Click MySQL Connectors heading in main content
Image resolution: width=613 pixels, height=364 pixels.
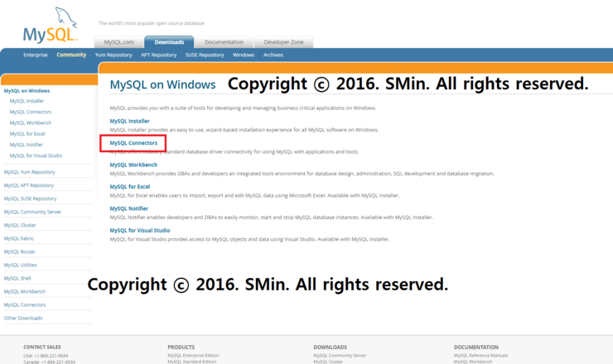point(133,143)
